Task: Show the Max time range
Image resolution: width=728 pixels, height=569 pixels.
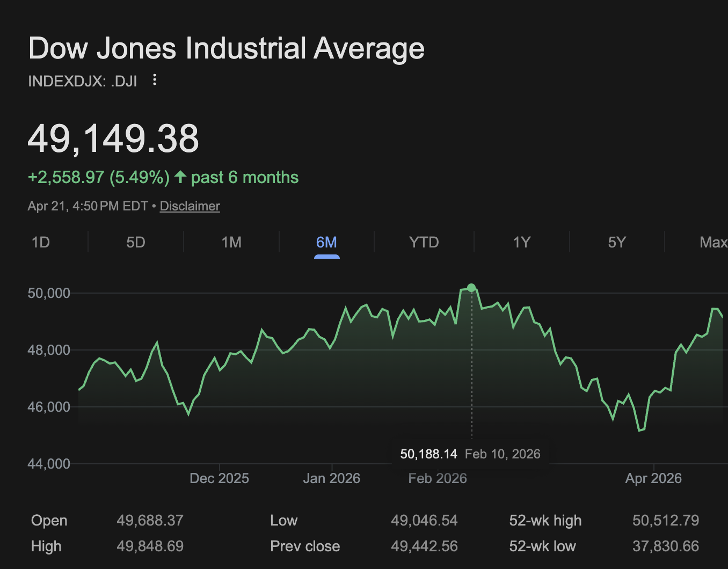Action: (x=713, y=242)
